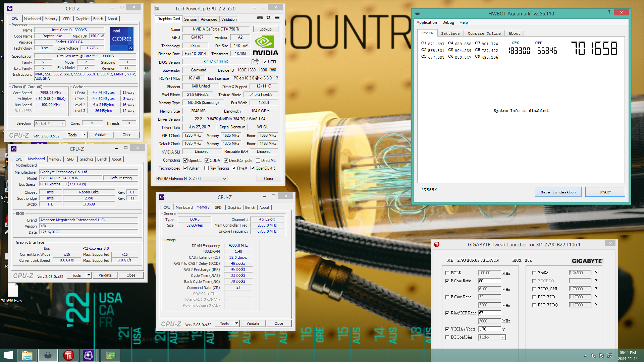Open DC LoadLine Turbo dropdown
Image resolution: width=644 pixels, height=362 pixels.
492,338
